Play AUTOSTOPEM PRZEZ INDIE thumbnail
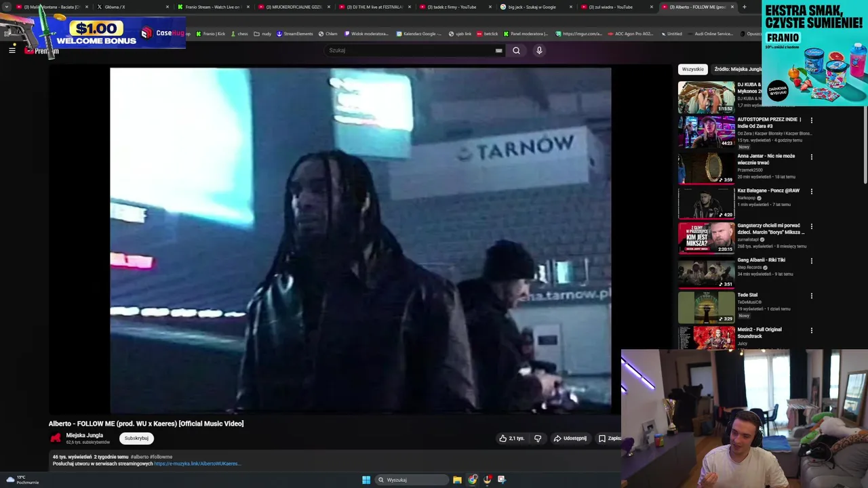868x488 pixels. (x=706, y=131)
